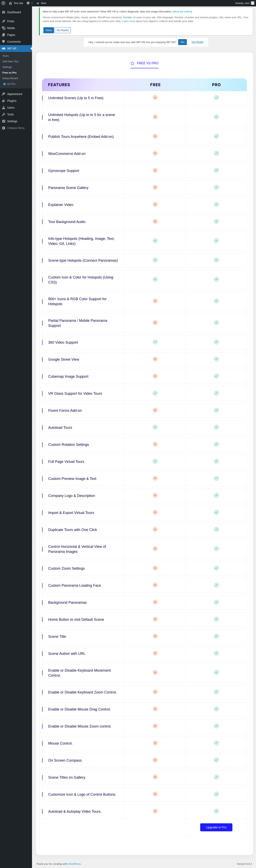Open the Plugins menu
The height and width of the screenshot is (868, 256).
click(12, 101)
